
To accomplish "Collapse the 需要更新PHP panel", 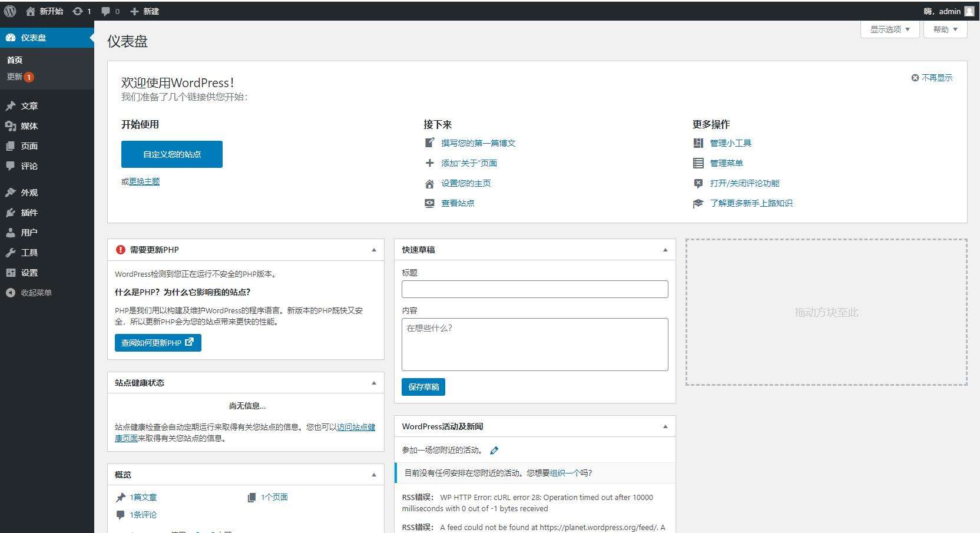I will [x=374, y=250].
